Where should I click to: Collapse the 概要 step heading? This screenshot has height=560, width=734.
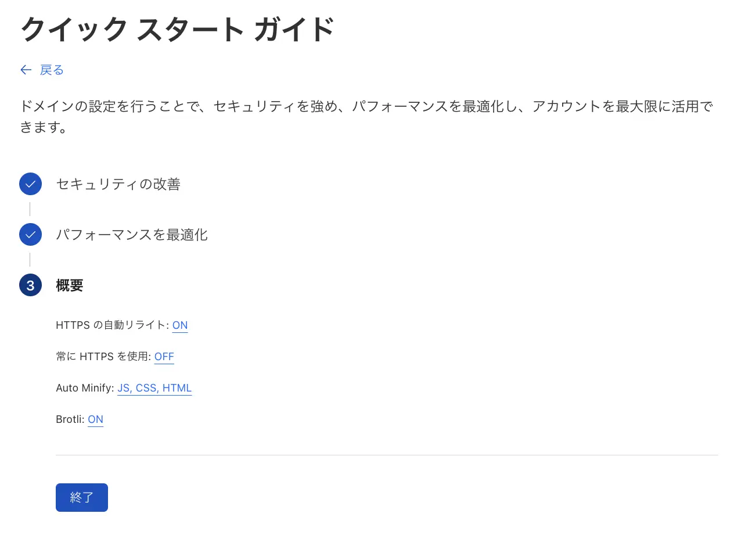coord(70,285)
